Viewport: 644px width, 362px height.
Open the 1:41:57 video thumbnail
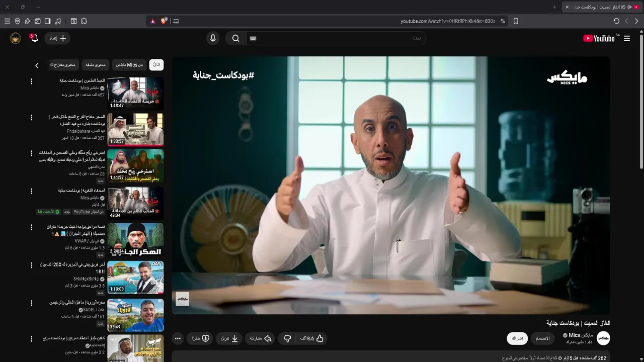coord(135,165)
